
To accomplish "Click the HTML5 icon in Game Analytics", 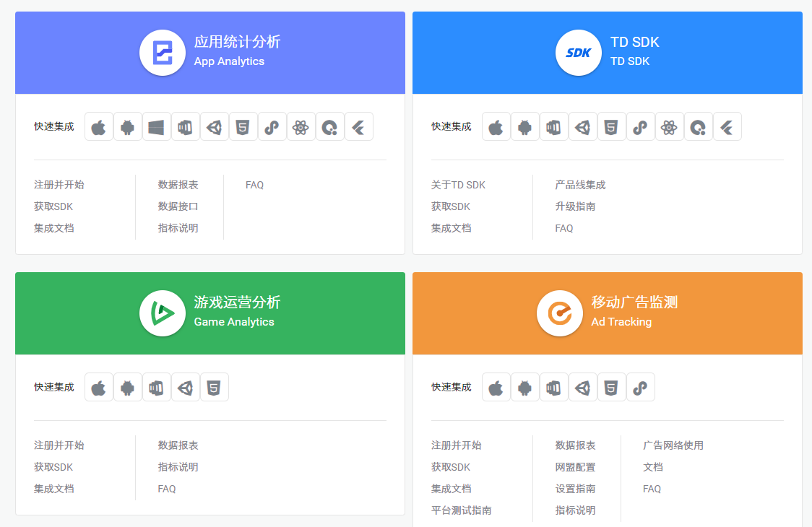I will click(x=215, y=388).
